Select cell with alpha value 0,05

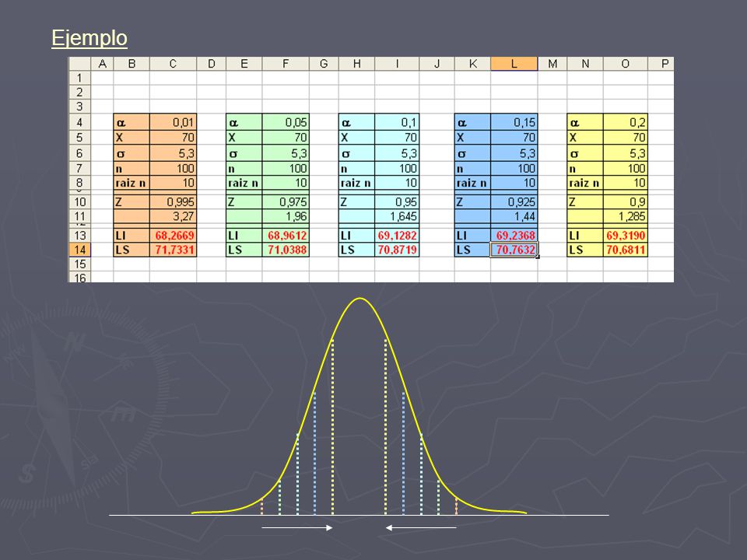tap(286, 122)
